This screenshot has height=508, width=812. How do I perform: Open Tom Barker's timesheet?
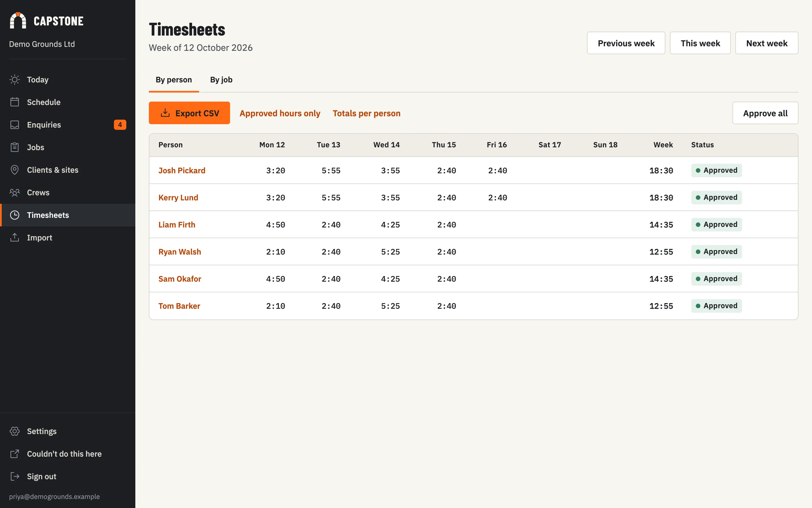click(x=179, y=306)
